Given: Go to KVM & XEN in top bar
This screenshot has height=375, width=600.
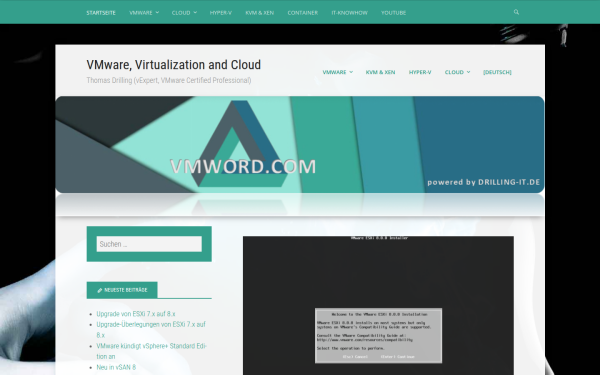Looking at the screenshot, I should pos(259,13).
